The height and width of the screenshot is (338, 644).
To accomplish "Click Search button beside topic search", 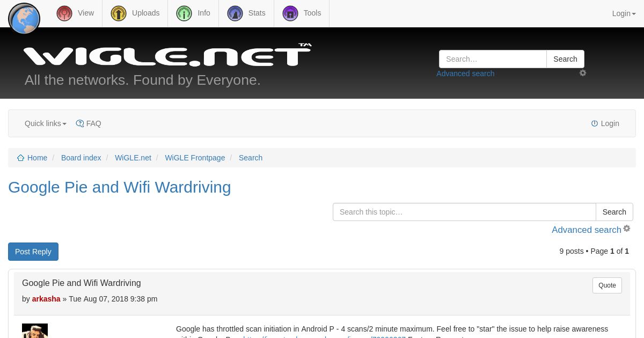I will pyautogui.click(x=614, y=212).
